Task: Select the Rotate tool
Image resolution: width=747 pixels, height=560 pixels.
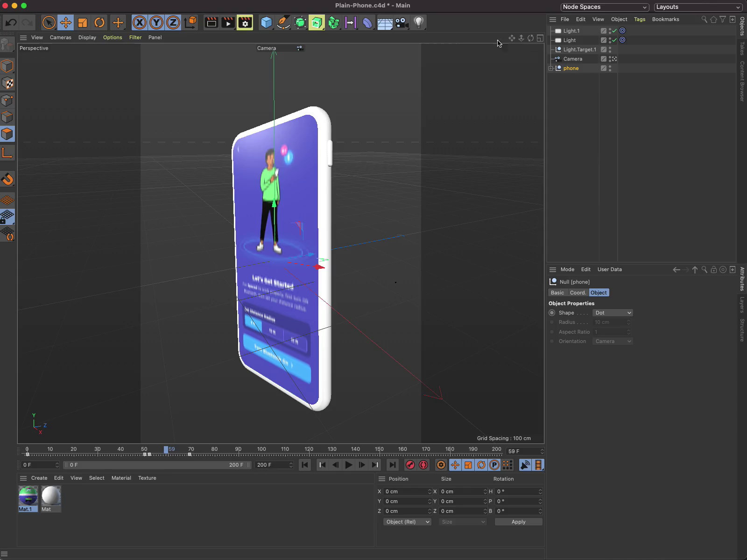Action: click(x=99, y=22)
